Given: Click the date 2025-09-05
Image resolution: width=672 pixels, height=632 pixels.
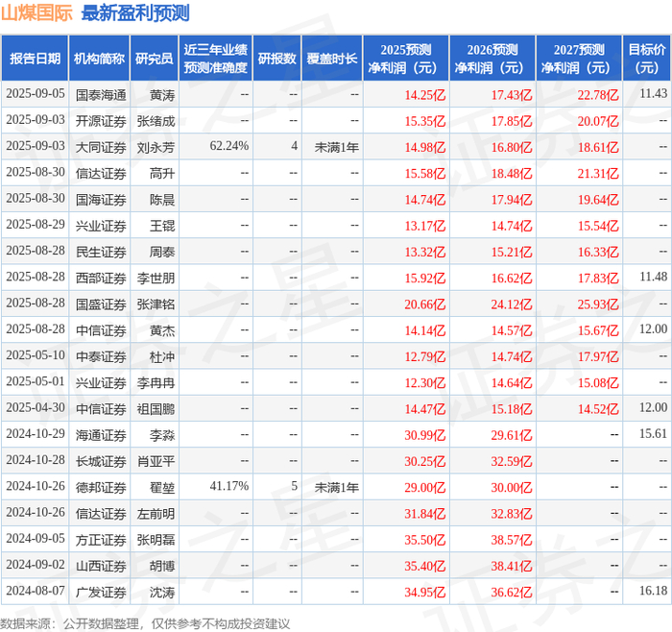Looking at the screenshot, I should (36, 93).
